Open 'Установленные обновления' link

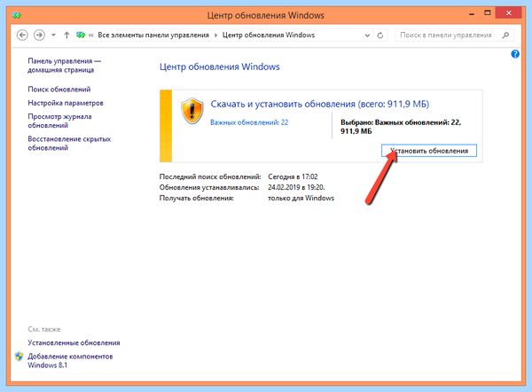pos(74,343)
